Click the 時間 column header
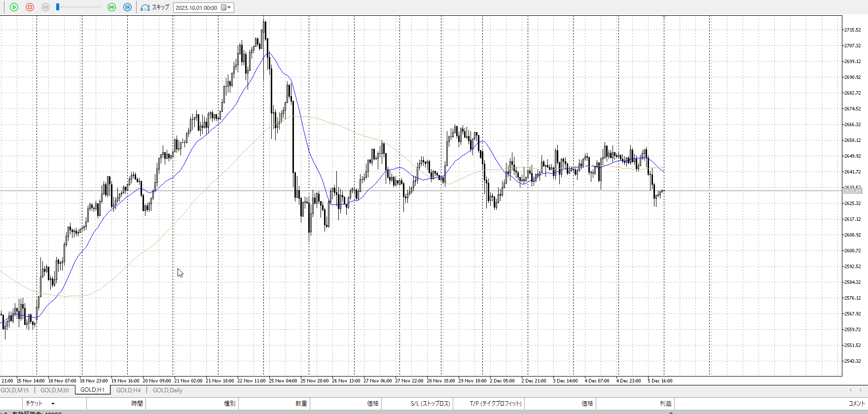Screen dimensions: 868x414 [137, 404]
